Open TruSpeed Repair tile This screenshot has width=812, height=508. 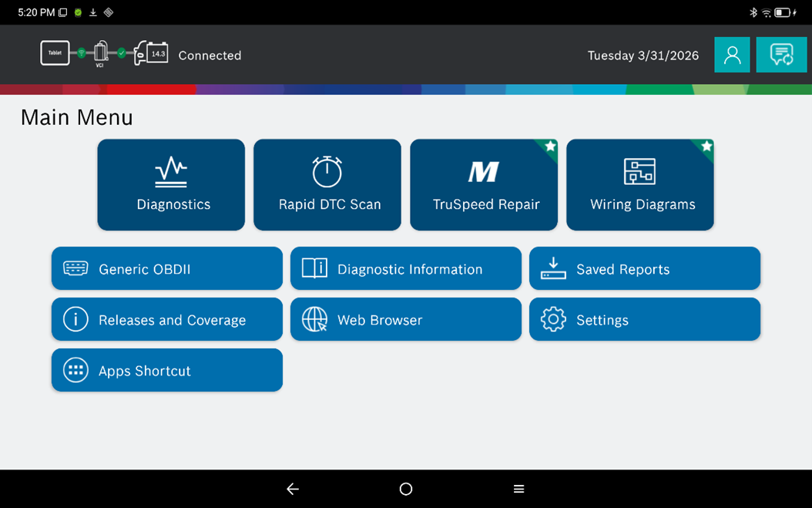coord(484,185)
